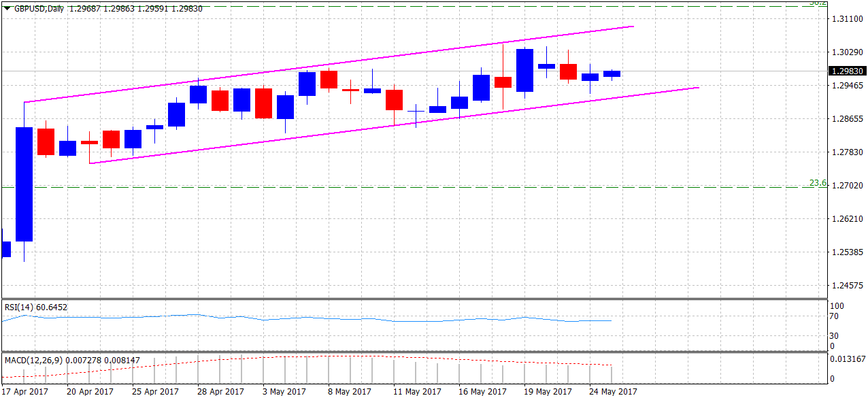
Task: Click the 25 Apr 2017 date label
Action: tap(155, 392)
